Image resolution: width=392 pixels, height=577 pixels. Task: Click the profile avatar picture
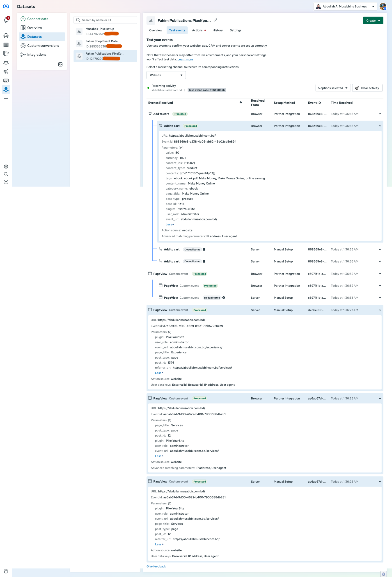(383, 7)
